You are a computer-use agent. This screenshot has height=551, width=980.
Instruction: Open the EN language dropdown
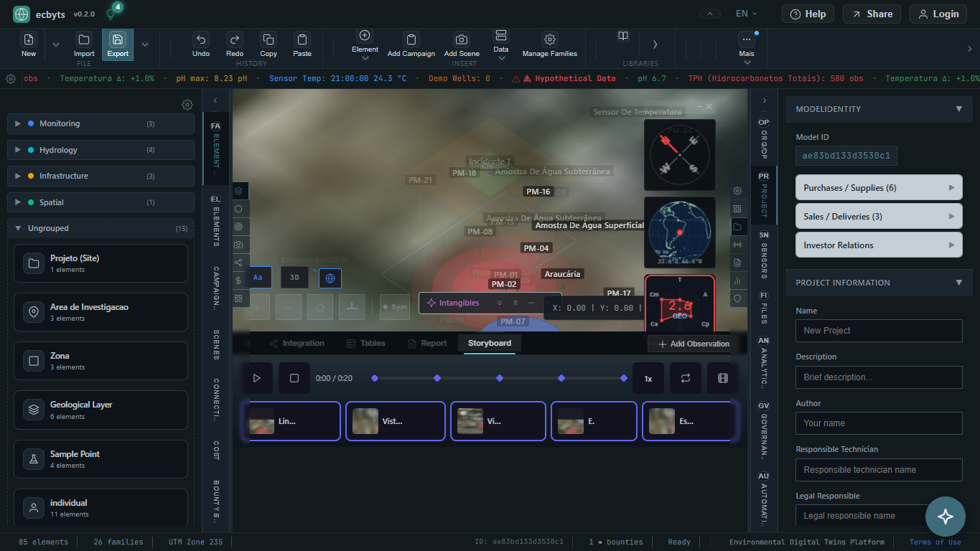(x=747, y=14)
